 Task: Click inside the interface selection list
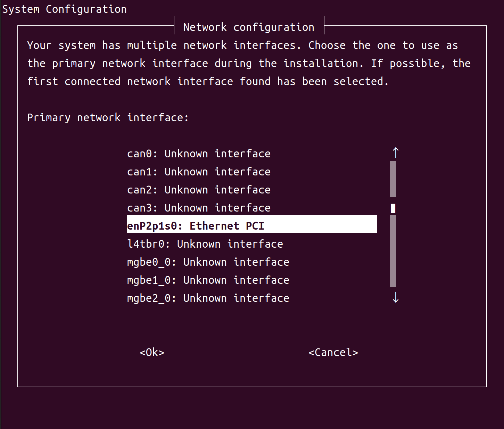(x=243, y=226)
